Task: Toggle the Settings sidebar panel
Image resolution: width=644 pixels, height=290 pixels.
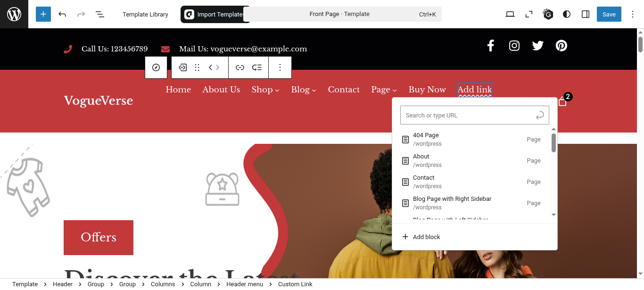Action: point(586,14)
